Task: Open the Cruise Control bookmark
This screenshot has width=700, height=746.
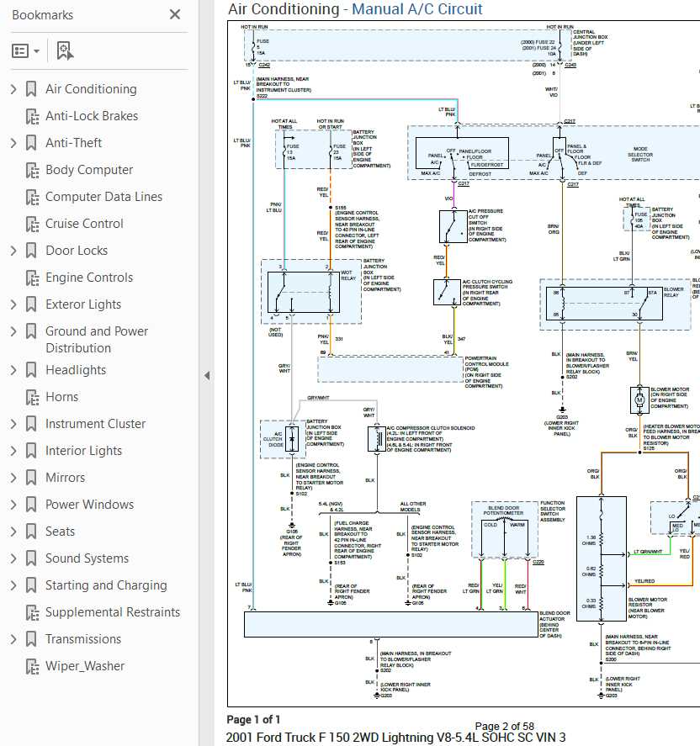Action: (x=84, y=224)
